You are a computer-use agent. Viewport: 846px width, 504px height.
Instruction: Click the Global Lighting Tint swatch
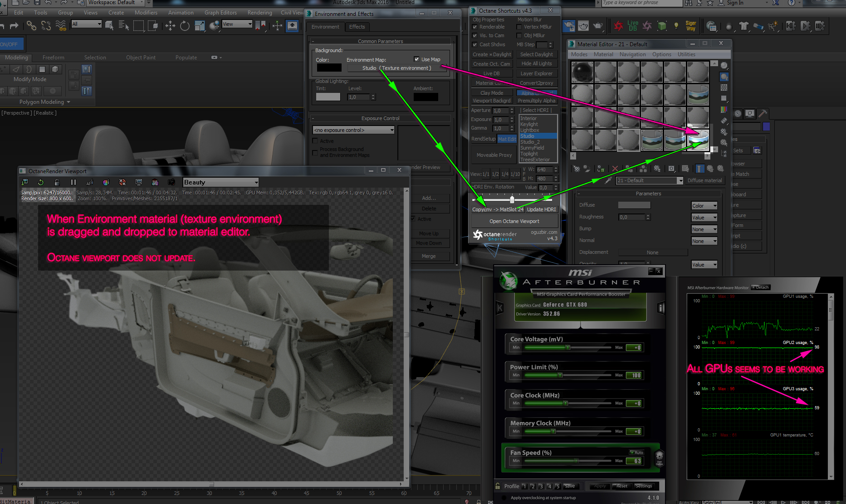(328, 97)
